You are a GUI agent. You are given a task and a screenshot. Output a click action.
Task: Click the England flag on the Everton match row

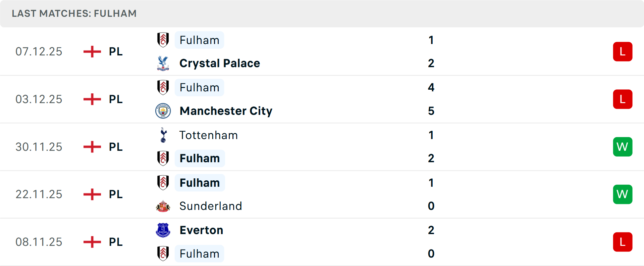(x=92, y=242)
